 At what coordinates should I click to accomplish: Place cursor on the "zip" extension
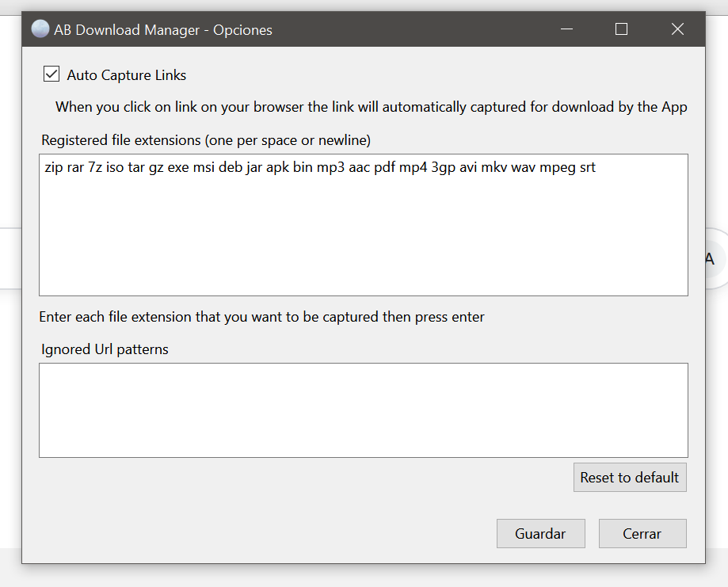tap(54, 168)
